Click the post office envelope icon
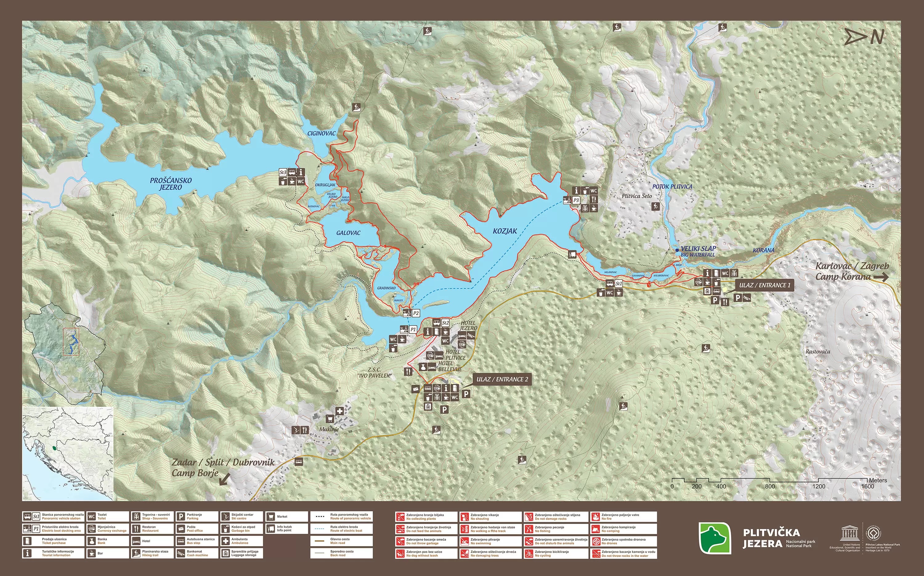The image size is (924, 576). tap(415, 389)
